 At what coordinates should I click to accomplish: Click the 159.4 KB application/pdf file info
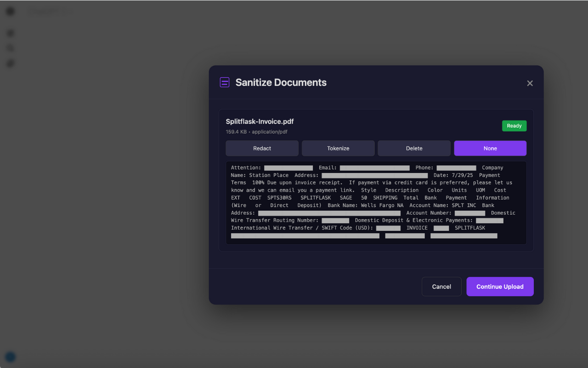coord(256,132)
